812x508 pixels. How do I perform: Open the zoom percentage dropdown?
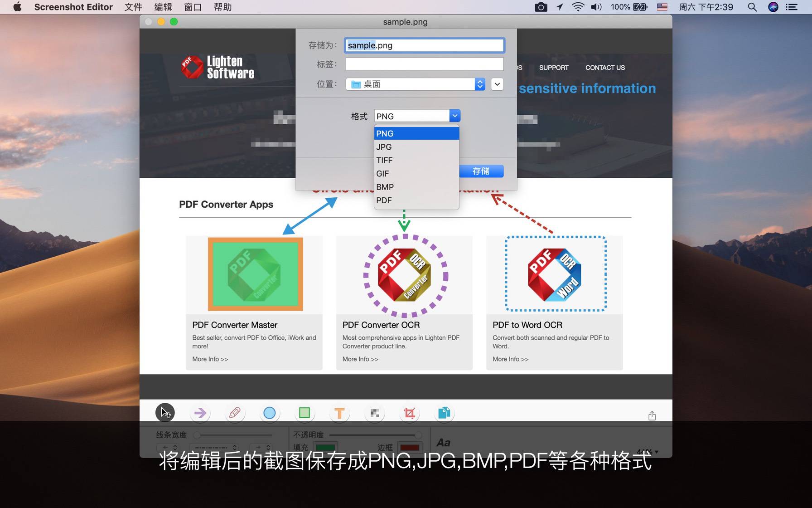(648, 452)
